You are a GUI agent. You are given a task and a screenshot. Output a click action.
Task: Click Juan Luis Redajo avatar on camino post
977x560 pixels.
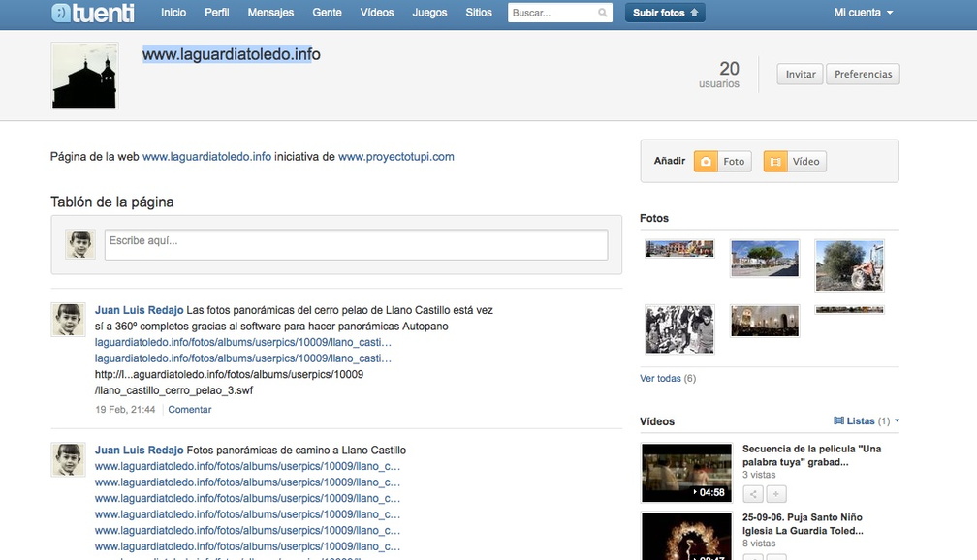(68, 459)
